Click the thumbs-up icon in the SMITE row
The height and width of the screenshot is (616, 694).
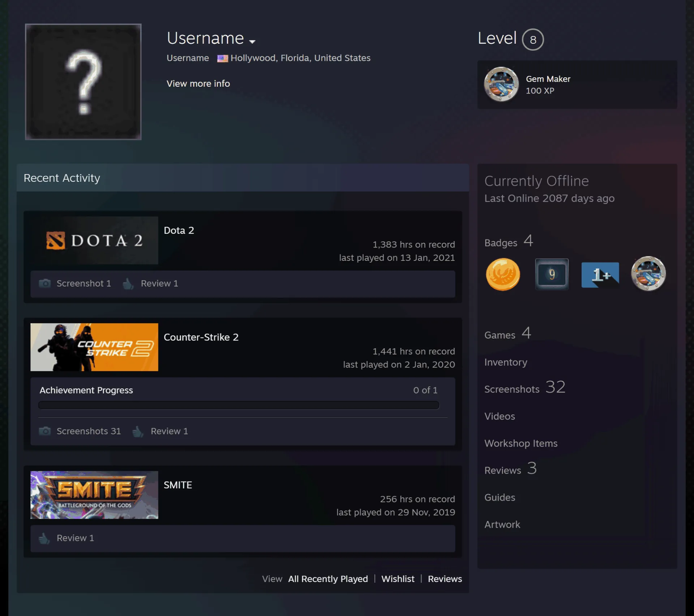click(44, 538)
